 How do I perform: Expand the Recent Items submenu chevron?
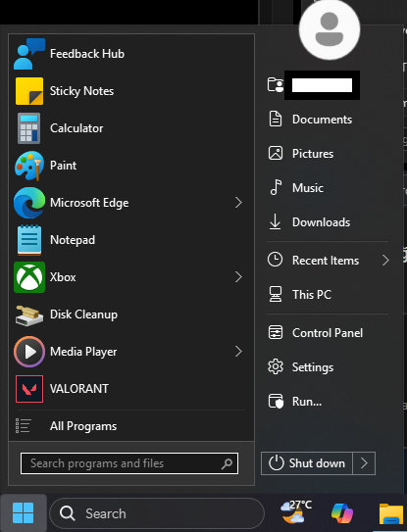pos(385,261)
